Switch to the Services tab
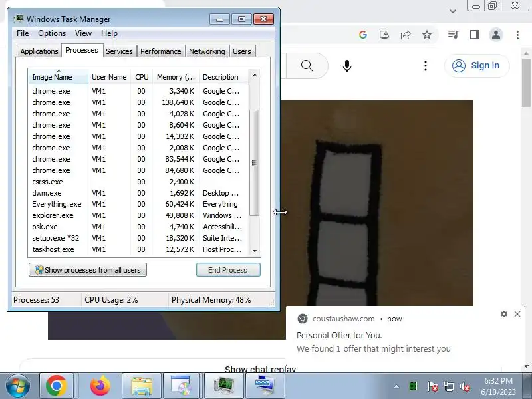Viewport: 532px width, 399px height. (x=119, y=51)
